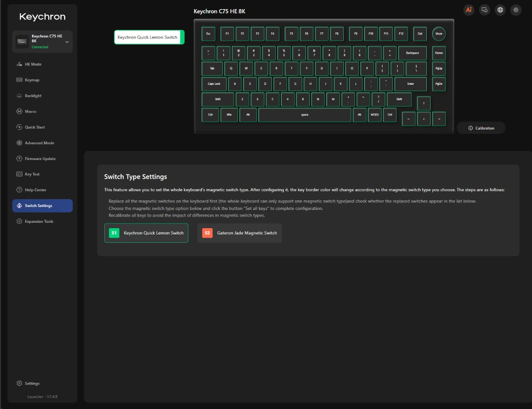Screen dimensions: 532x409
Task: Click the M key on layout
Action: point(333,99)
